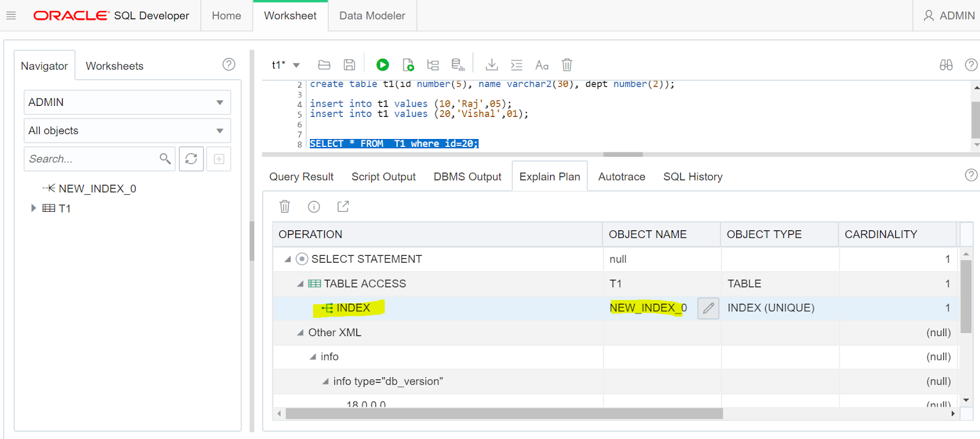Click the Download editor content icon
The height and width of the screenshot is (439, 980).
(492, 65)
